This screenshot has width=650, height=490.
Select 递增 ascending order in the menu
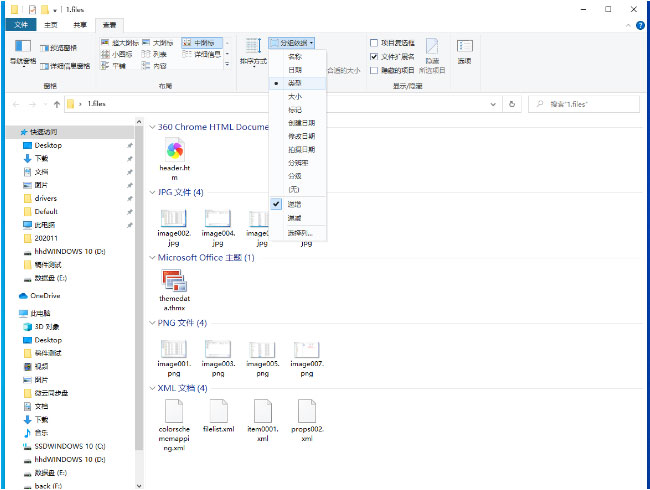tap(297, 204)
